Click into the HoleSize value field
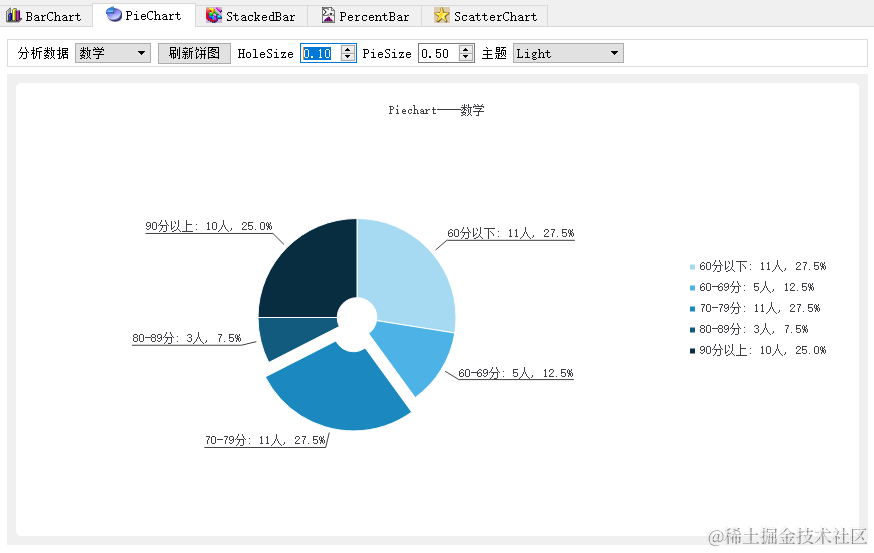 321,54
